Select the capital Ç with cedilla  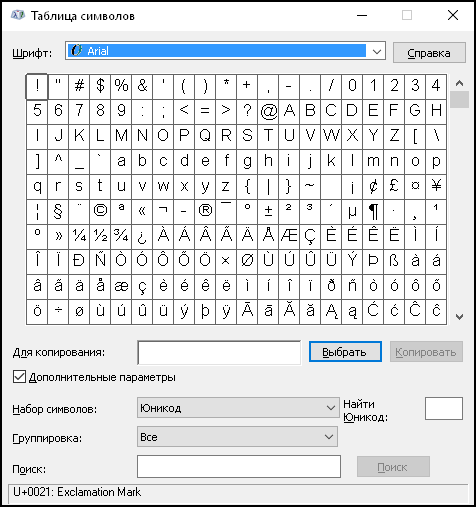click(310, 237)
